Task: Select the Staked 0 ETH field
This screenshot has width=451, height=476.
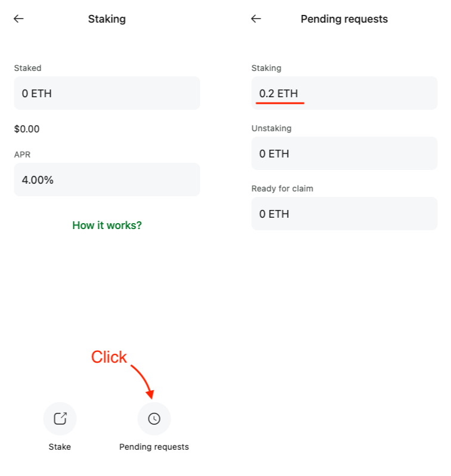Action: click(107, 93)
